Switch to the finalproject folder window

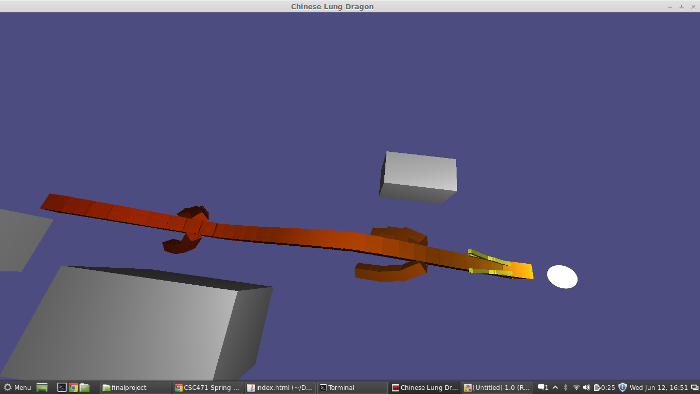coord(135,387)
